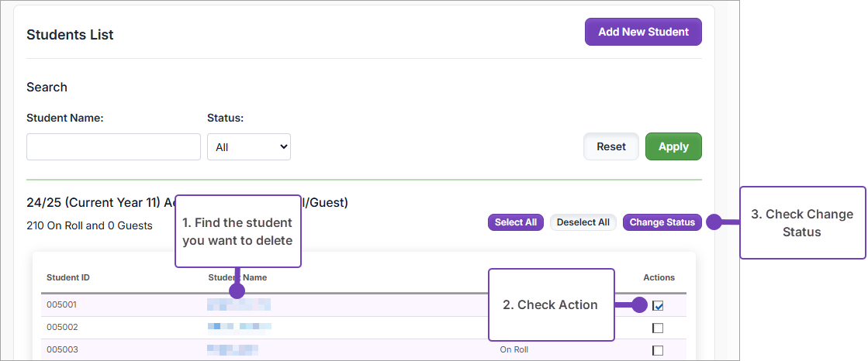Click the Student ID column header
The width and height of the screenshot is (868, 361).
pyautogui.click(x=68, y=277)
